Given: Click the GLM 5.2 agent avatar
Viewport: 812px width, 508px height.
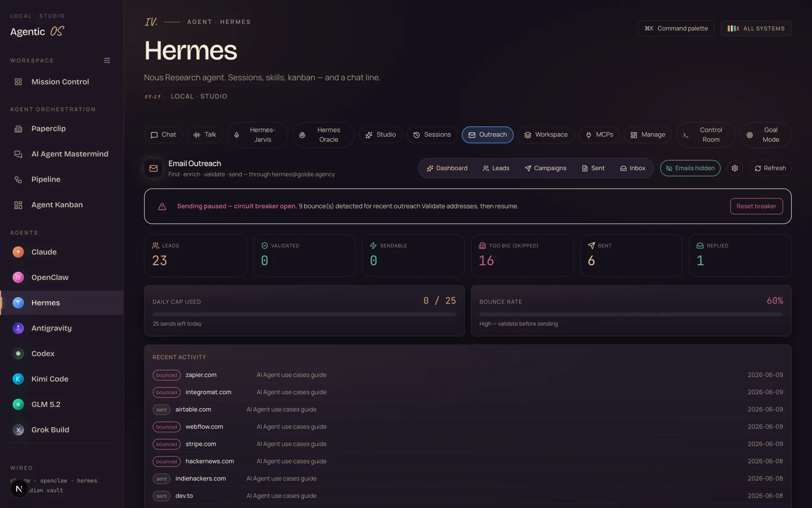Looking at the screenshot, I should [18, 404].
